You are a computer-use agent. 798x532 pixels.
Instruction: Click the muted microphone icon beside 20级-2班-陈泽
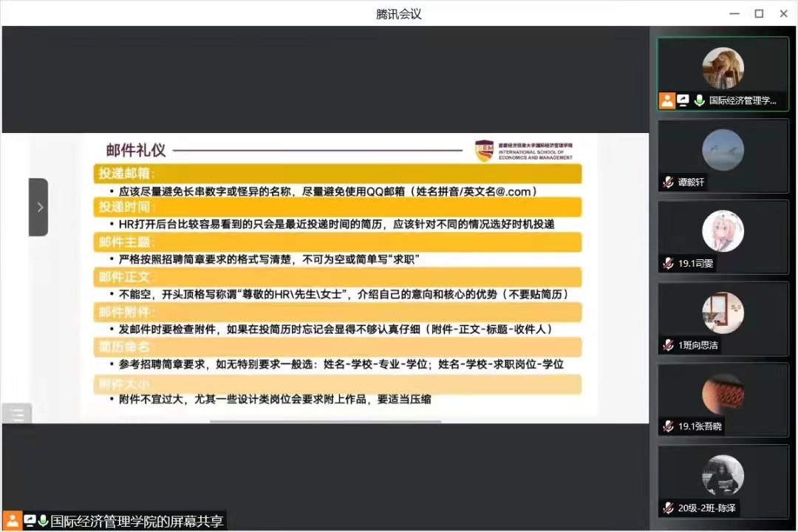667,508
